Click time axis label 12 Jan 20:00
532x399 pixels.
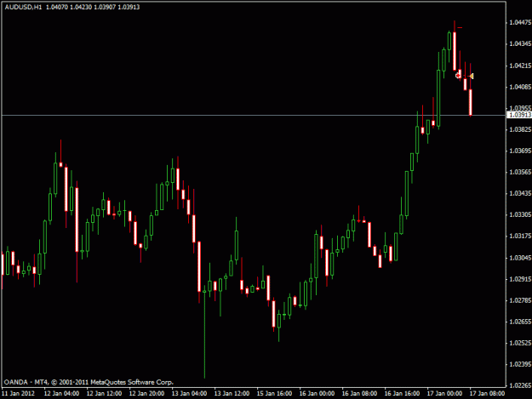tap(146, 393)
